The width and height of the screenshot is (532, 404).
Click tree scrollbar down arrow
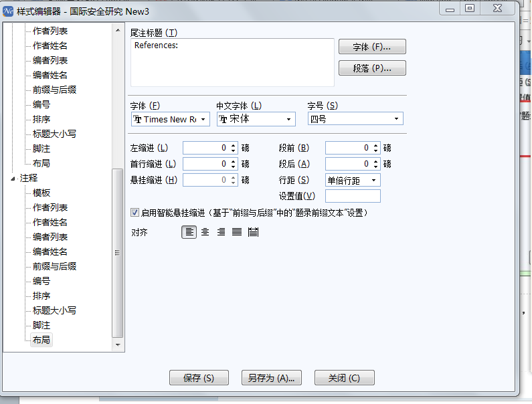[118, 345]
